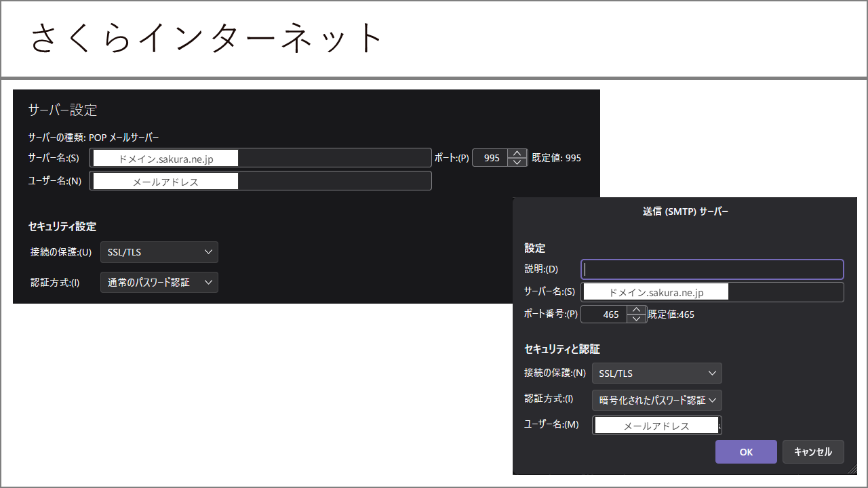Click the セキュリティと認証 heading
The image size is (868, 488).
(x=562, y=349)
